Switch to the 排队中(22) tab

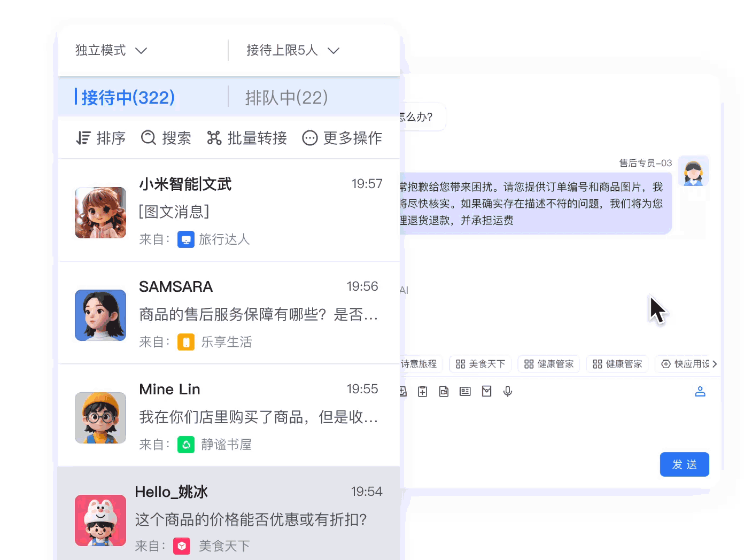[x=286, y=97]
